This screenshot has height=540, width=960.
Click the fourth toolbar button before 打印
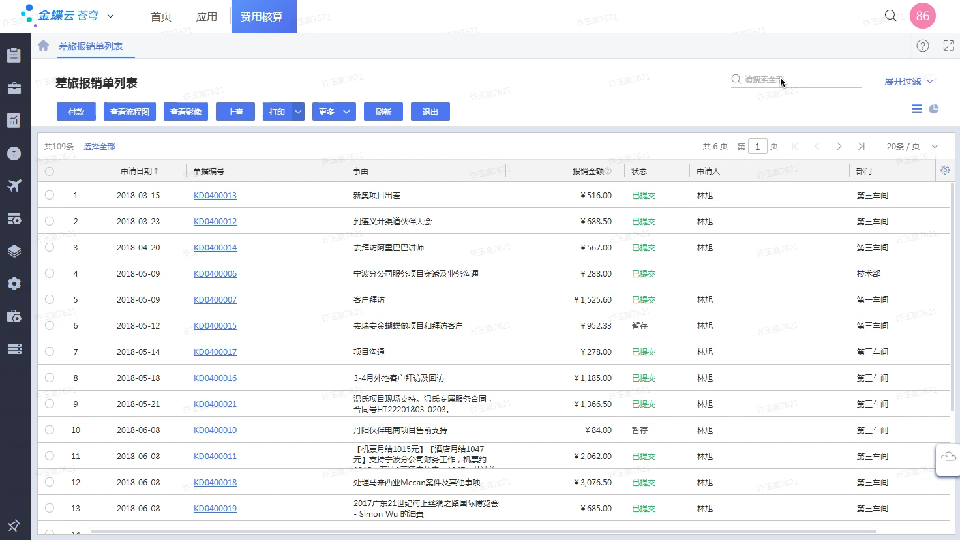coord(235,111)
